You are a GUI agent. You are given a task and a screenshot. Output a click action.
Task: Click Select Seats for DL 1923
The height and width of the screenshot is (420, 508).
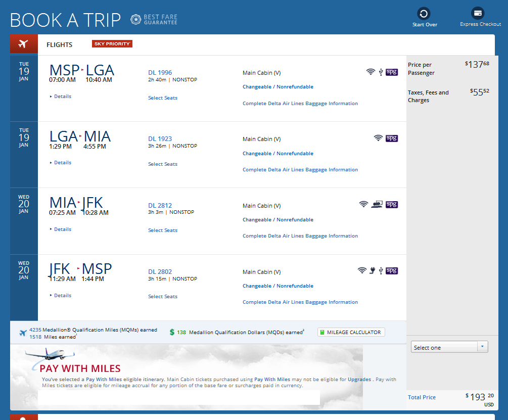(x=163, y=164)
